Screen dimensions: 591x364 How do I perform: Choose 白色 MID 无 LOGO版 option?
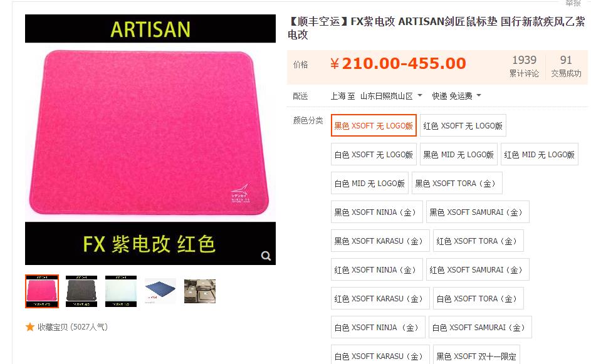pyautogui.click(x=369, y=183)
